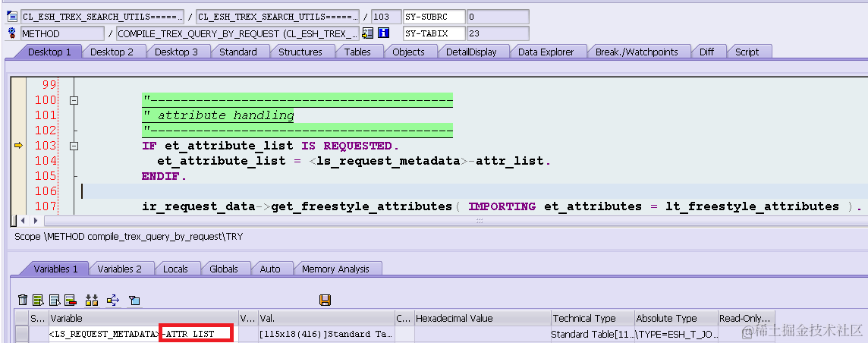Image resolution: width=868 pixels, height=343 pixels.
Task: Select the Tables tab
Action: pyautogui.click(x=357, y=52)
